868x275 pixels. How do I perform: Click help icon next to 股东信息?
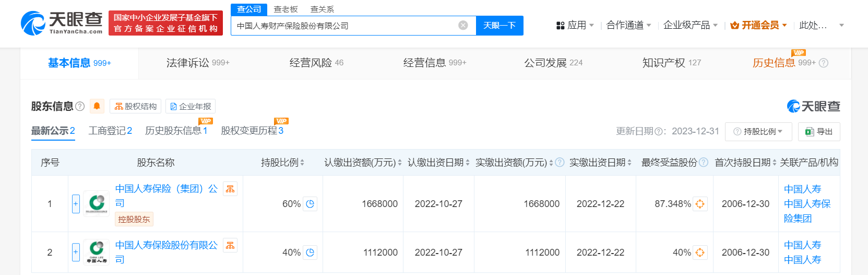80,106
